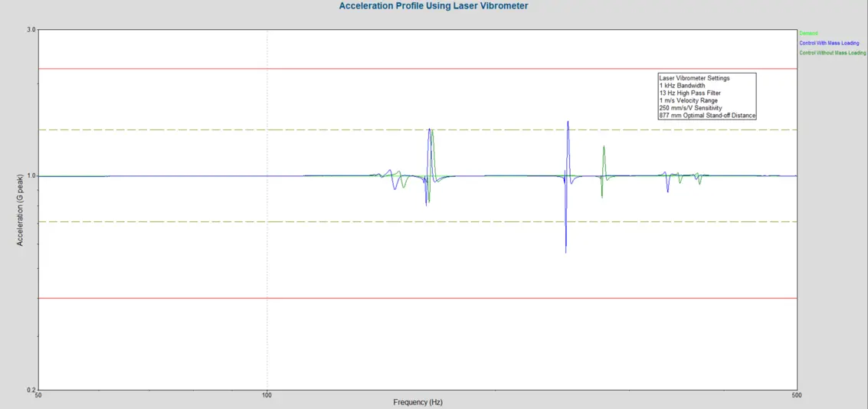Click '13 Hz High Pass Filter' annotation line
The width and height of the screenshot is (868, 409).
pyautogui.click(x=689, y=93)
